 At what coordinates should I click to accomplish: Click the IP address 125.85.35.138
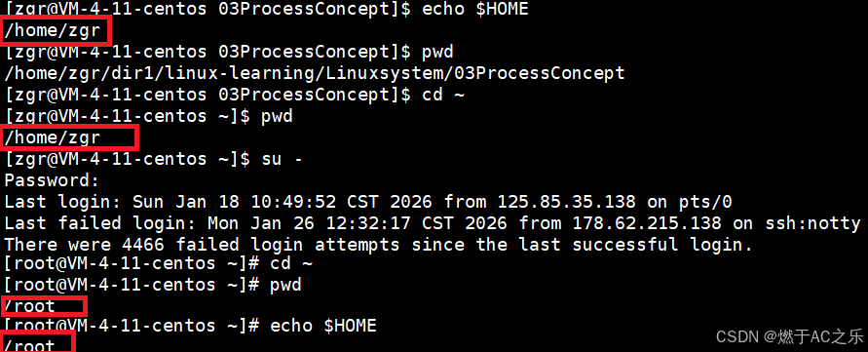(x=566, y=202)
